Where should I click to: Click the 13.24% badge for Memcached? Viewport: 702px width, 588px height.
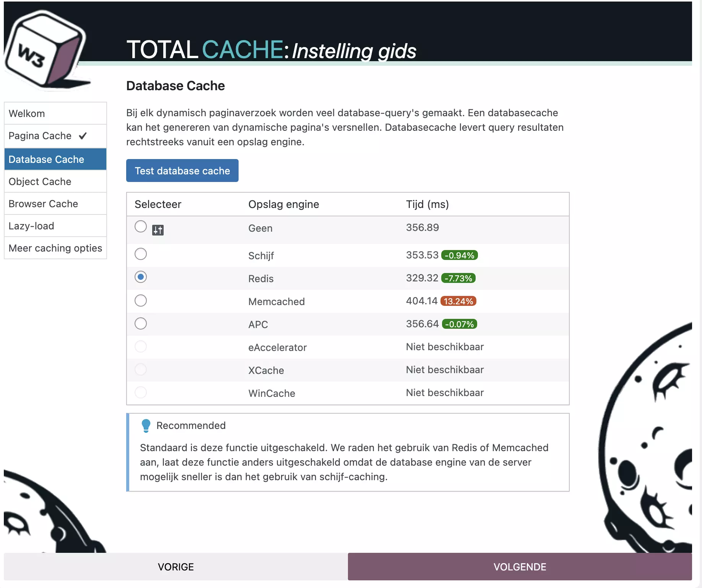pos(458,301)
